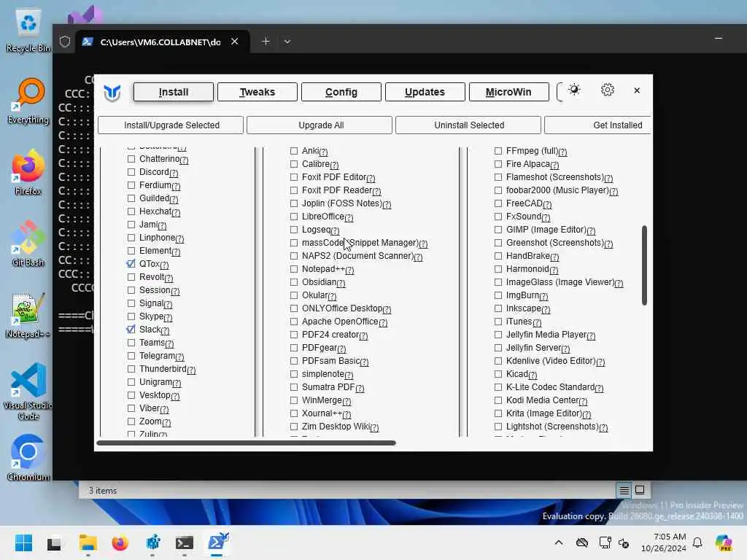Check the FFmpeg (full) checkbox
Image resolution: width=747 pixels, height=560 pixels.
click(x=498, y=151)
